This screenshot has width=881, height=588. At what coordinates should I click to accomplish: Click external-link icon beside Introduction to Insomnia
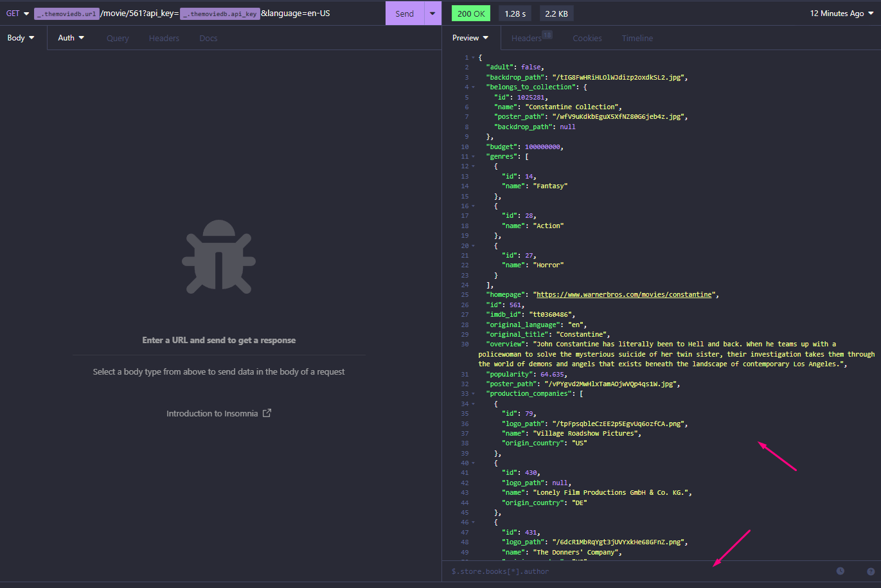click(267, 413)
